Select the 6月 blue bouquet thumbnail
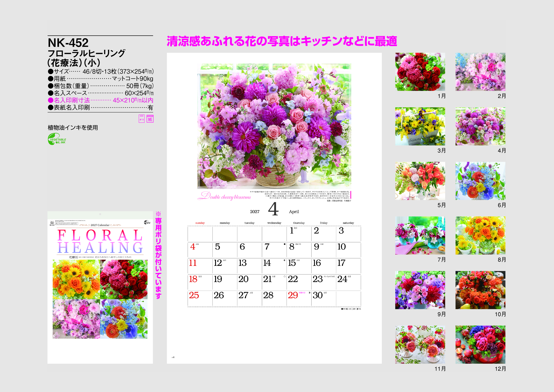 (480, 181)
